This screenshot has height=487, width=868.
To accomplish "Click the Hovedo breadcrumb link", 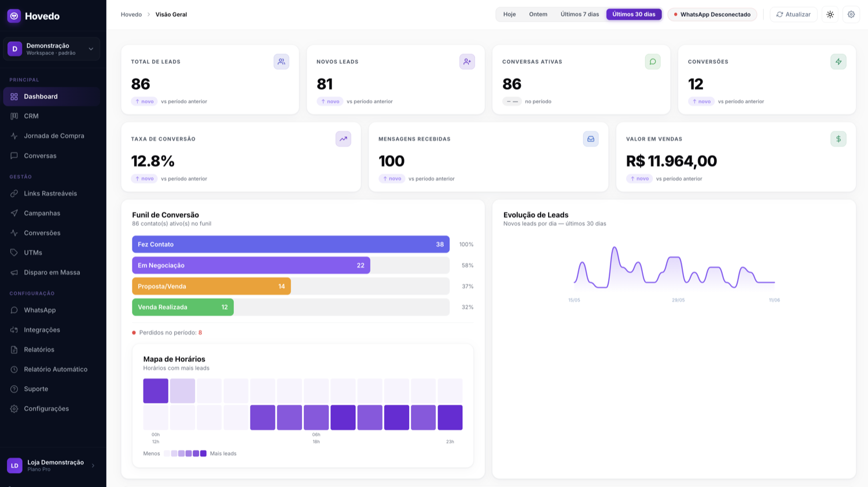I will [x=131, y=14].
